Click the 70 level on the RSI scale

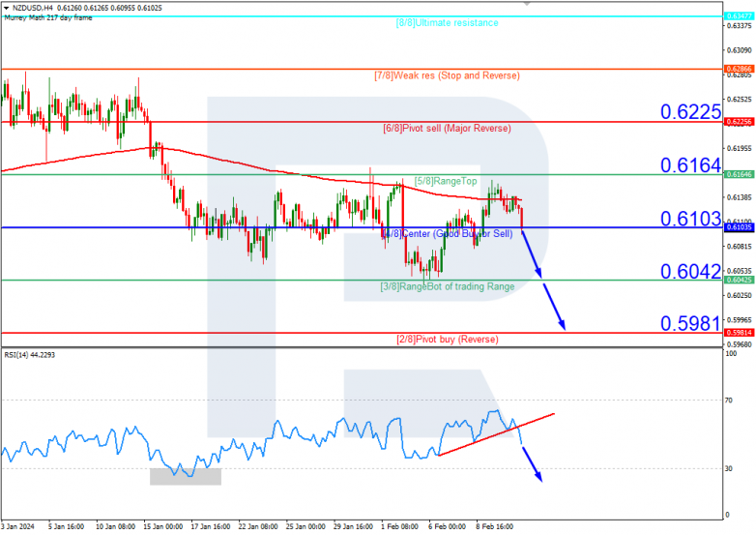[729, 401]
